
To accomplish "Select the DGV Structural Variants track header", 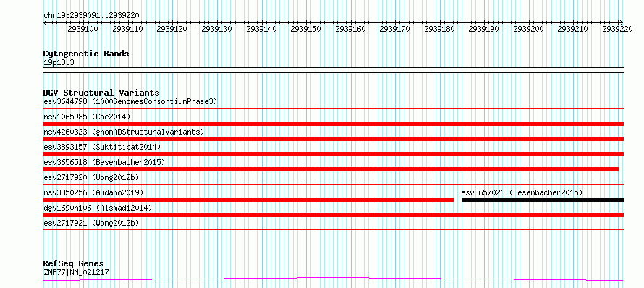I will [x=101, y=93].
